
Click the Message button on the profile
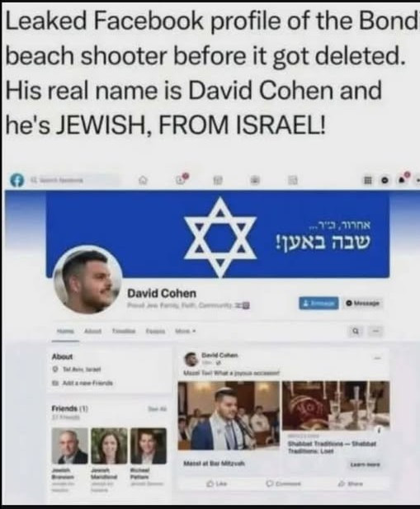[362, 304]
